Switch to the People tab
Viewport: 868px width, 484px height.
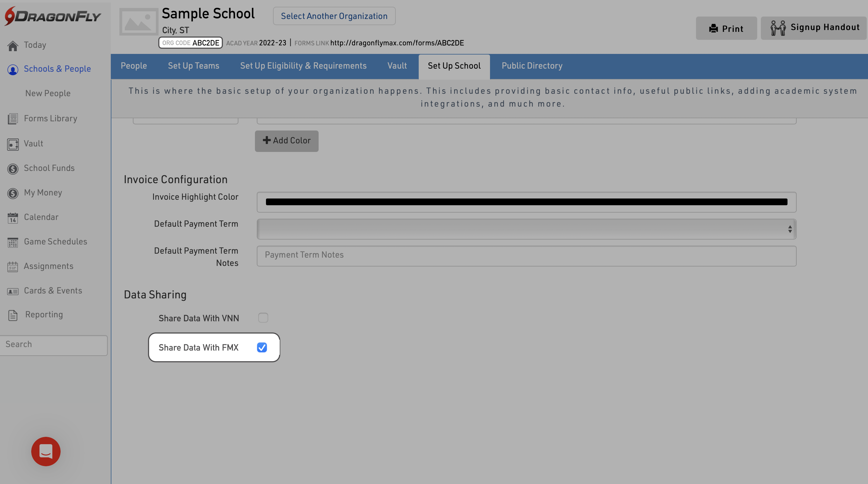coord(134,66)
